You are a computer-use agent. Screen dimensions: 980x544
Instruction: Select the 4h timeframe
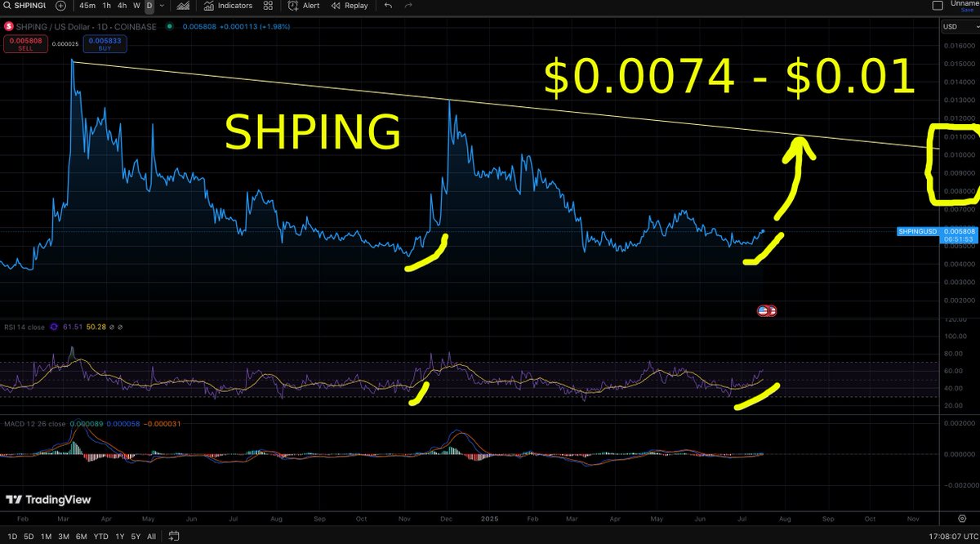(x=122, y=6)
